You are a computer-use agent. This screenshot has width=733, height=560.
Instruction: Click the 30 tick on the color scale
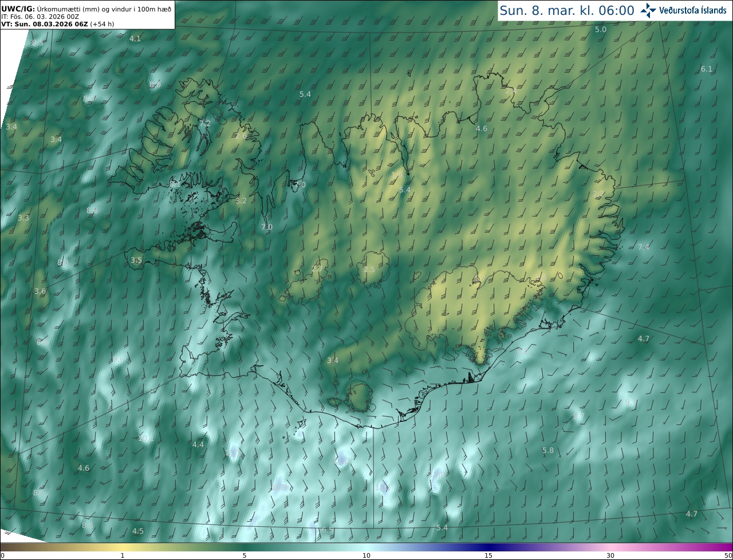610,555
